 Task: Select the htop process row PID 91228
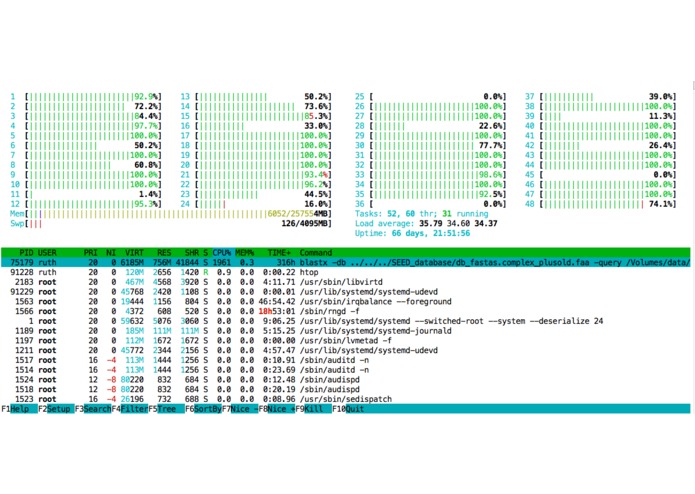click(x=346, y=272)
